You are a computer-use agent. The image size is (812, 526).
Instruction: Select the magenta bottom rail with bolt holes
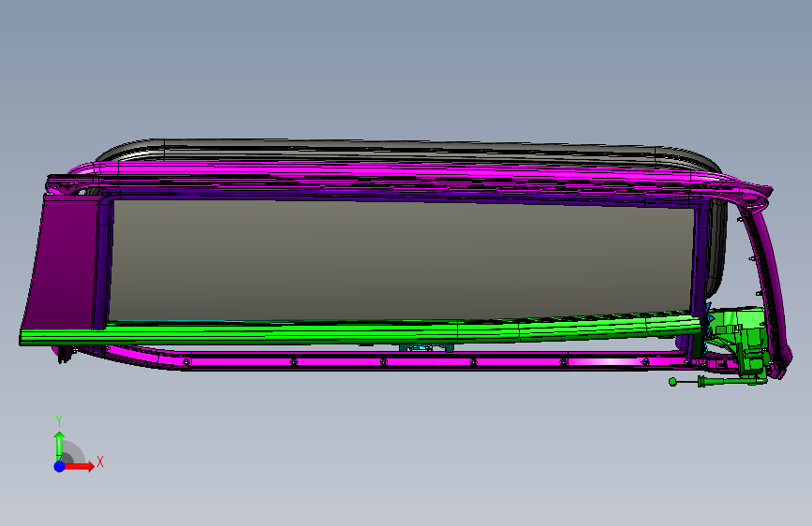pos(414,360)
